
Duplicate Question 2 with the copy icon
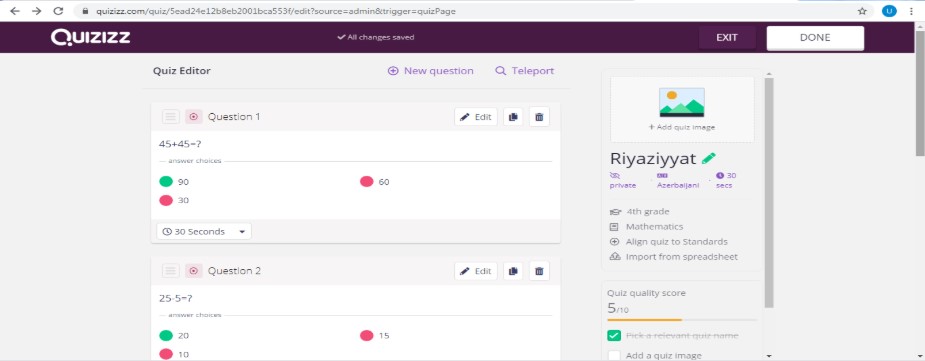(513, 271)
